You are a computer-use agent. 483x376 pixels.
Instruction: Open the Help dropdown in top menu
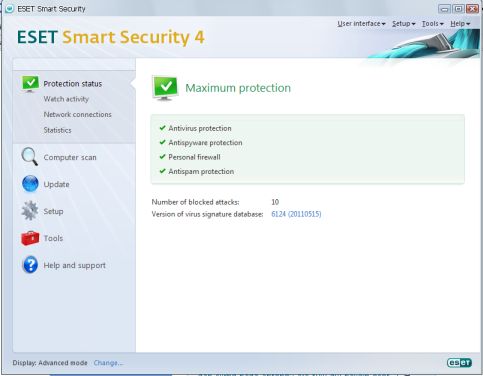pyautogui.click(x=460, y=24)
